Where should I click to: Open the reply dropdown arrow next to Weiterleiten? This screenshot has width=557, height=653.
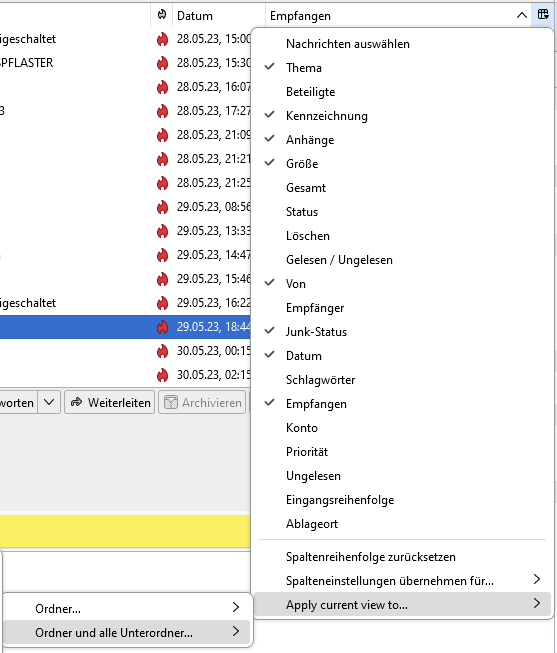49,402
